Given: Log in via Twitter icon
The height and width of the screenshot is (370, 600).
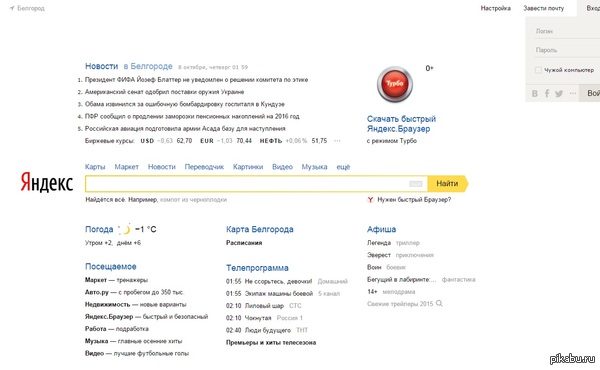Looking at the screenshot, I should [559, 93].
